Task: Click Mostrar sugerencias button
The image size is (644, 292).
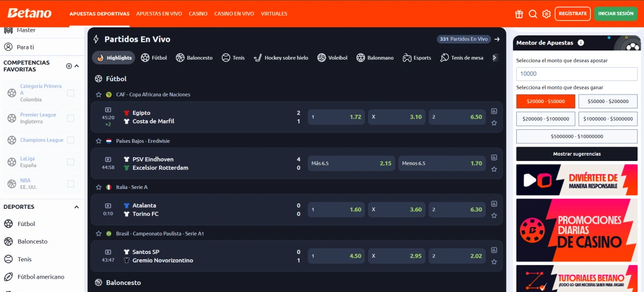Action: click(x=577, y=154)
